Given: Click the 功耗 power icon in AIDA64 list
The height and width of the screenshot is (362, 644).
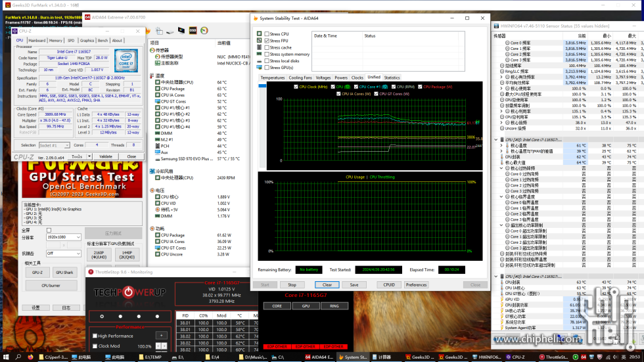Looking at the screenshot, I should point(152,229).
